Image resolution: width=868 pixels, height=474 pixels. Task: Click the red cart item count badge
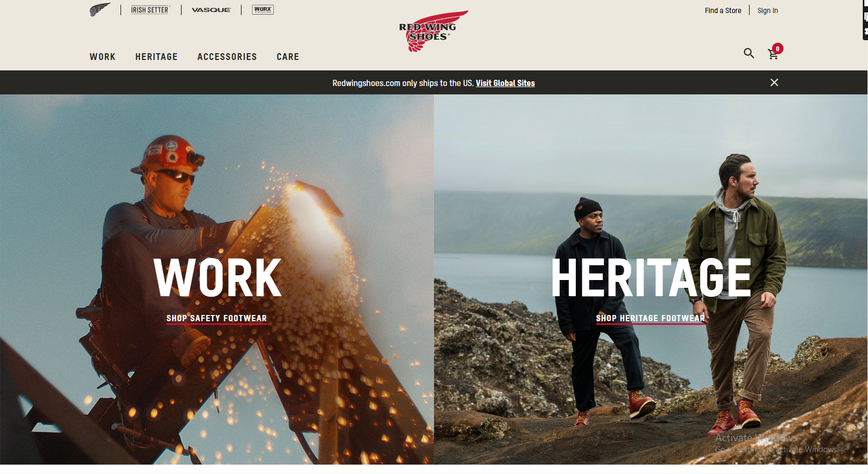pos(778,48)
